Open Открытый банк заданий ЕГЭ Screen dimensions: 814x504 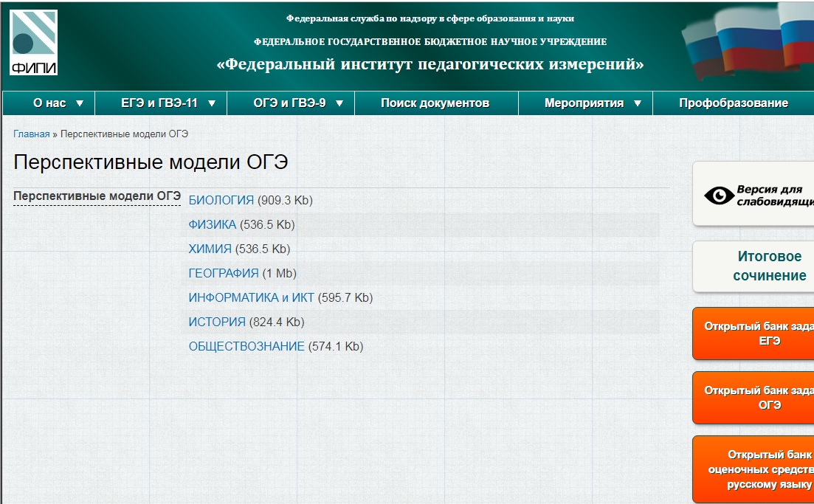tap(753, 334)
